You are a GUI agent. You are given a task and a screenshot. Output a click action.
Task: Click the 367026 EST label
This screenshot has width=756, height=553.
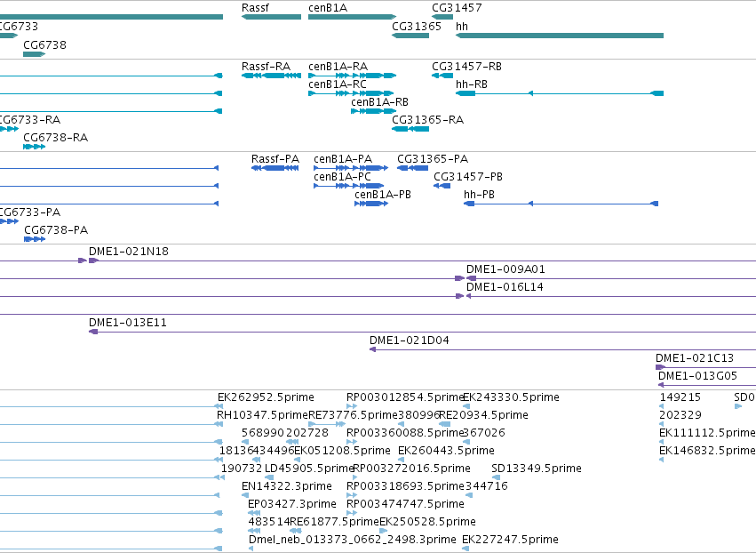click(x=484, y=433)
